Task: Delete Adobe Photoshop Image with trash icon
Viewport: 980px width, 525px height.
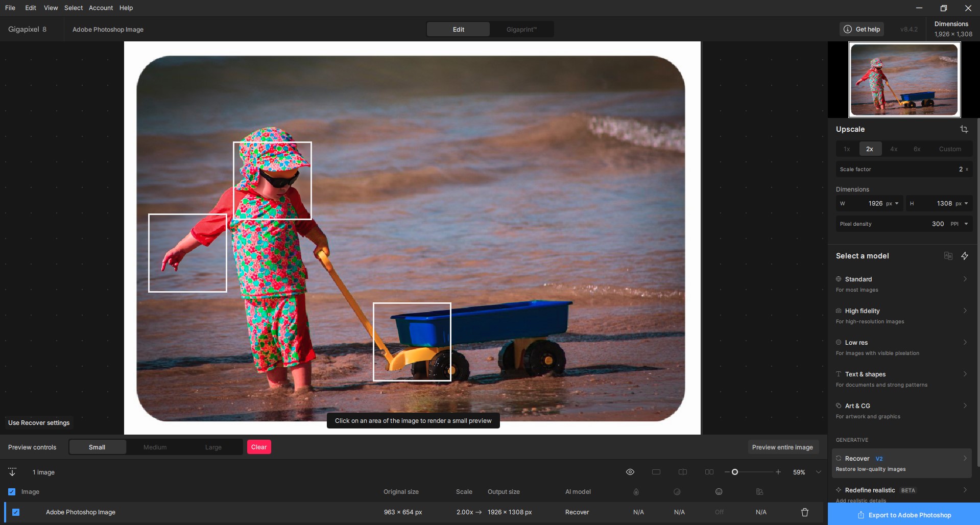Action: pyautogui.click(x=805, y=512)
